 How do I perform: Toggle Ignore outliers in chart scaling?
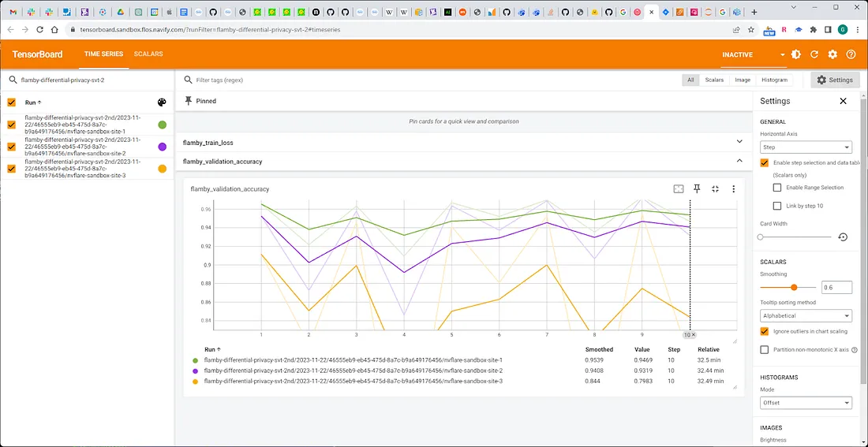[x=765, y=331]
